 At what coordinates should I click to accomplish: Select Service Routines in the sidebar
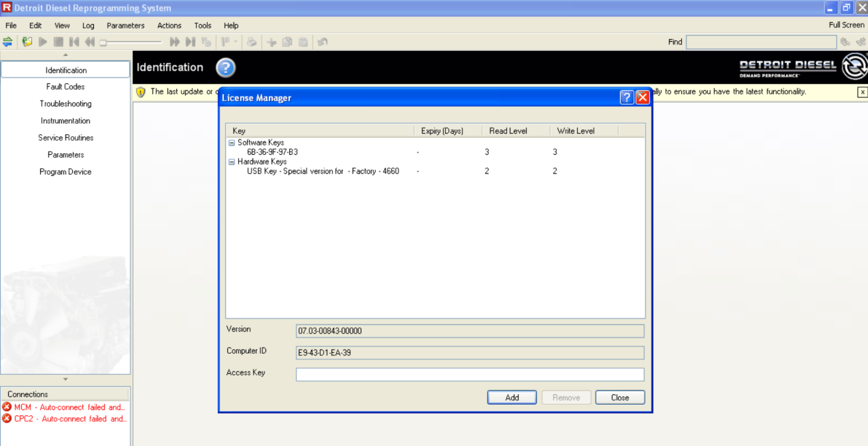(66, 138)
